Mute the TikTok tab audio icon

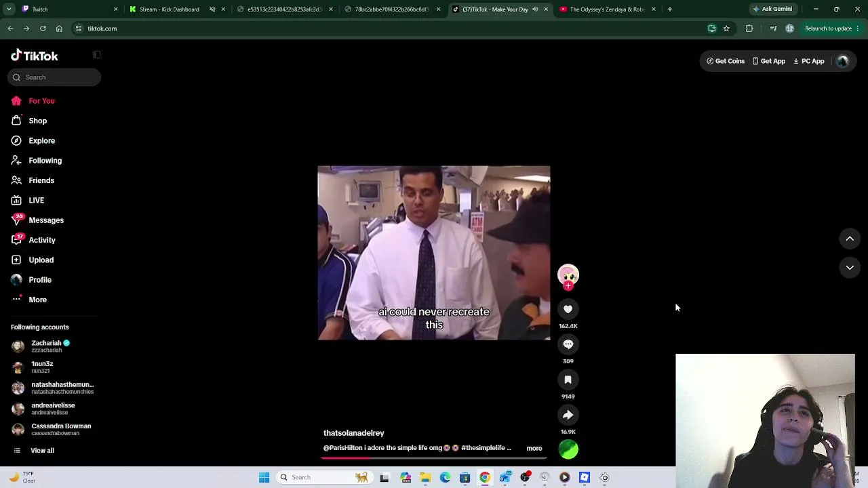coord(535,9)
